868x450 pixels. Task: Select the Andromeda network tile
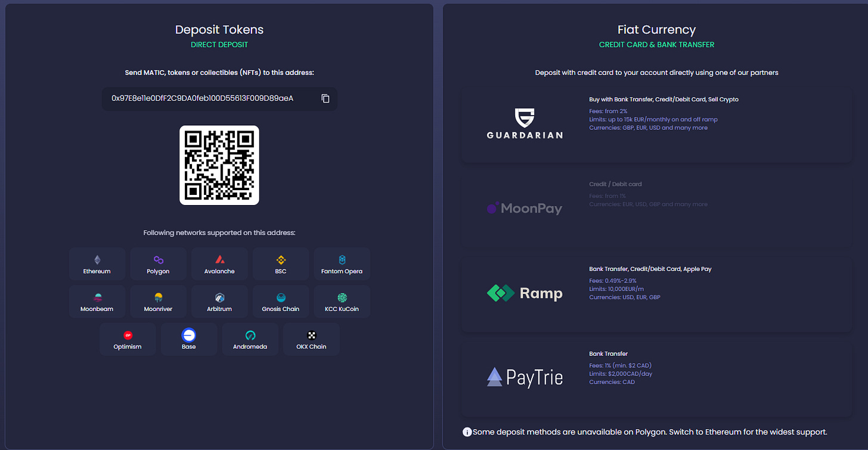[x=250, y=339]
